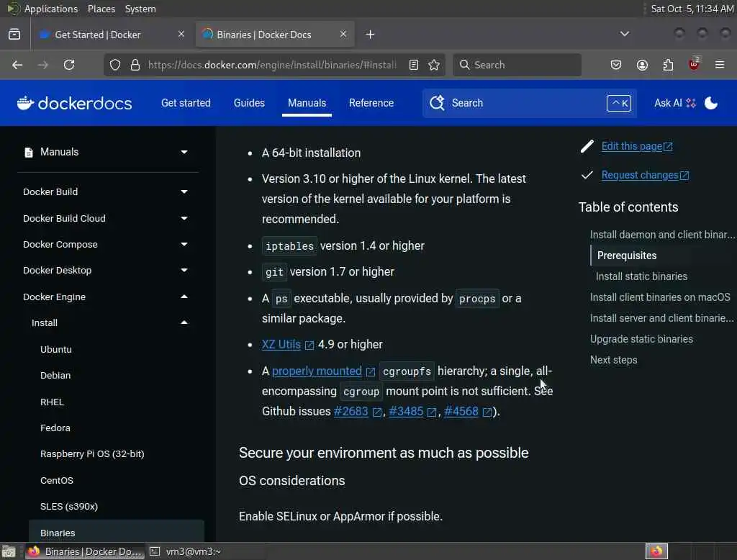Screen dimensions: 737x560
Task: Open the Guides nav item
Action: point(249,103)
